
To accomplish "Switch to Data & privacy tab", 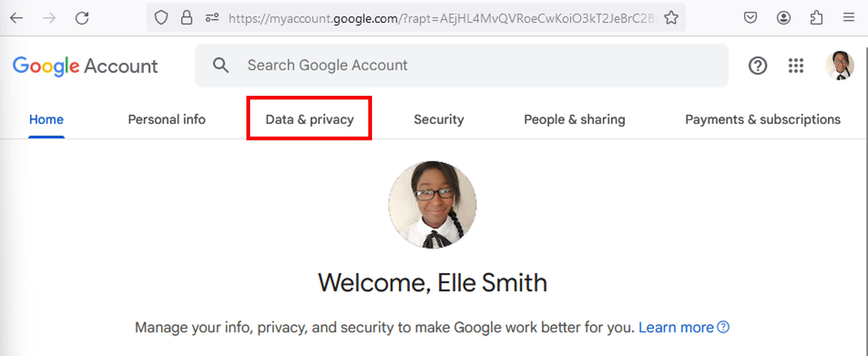I will [x=310, y=120].
